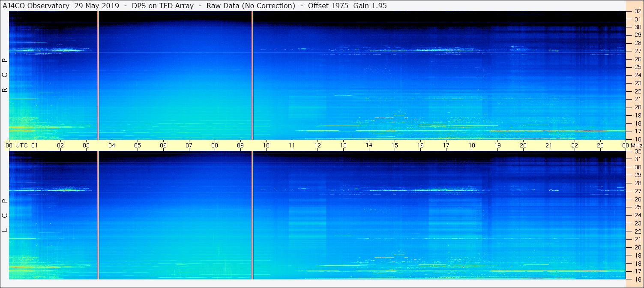Click the "11" hour tick label
The height and width of the screenshot is (288, 644).
[x=292, y=145]
